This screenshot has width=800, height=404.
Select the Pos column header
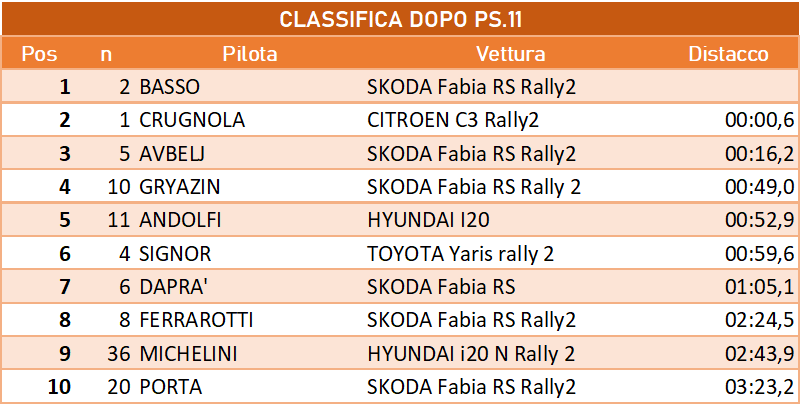point(39,54)
